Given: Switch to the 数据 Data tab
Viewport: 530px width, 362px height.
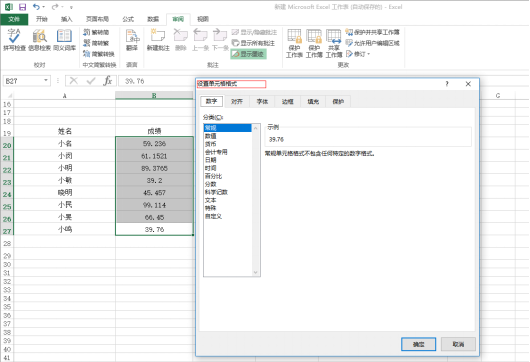Looking at the screenshot, I should [x=153, y=19].
